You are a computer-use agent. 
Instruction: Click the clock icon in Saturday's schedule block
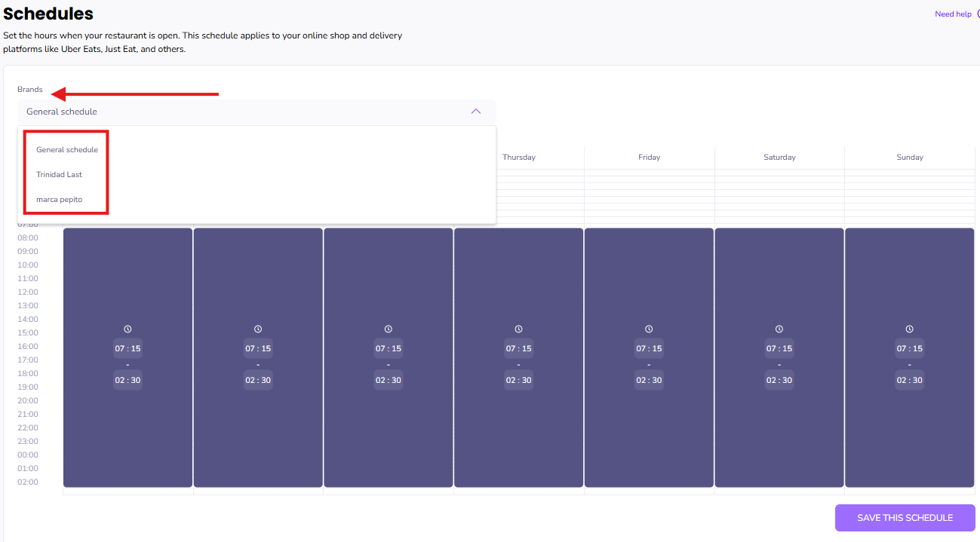(779, 329)
